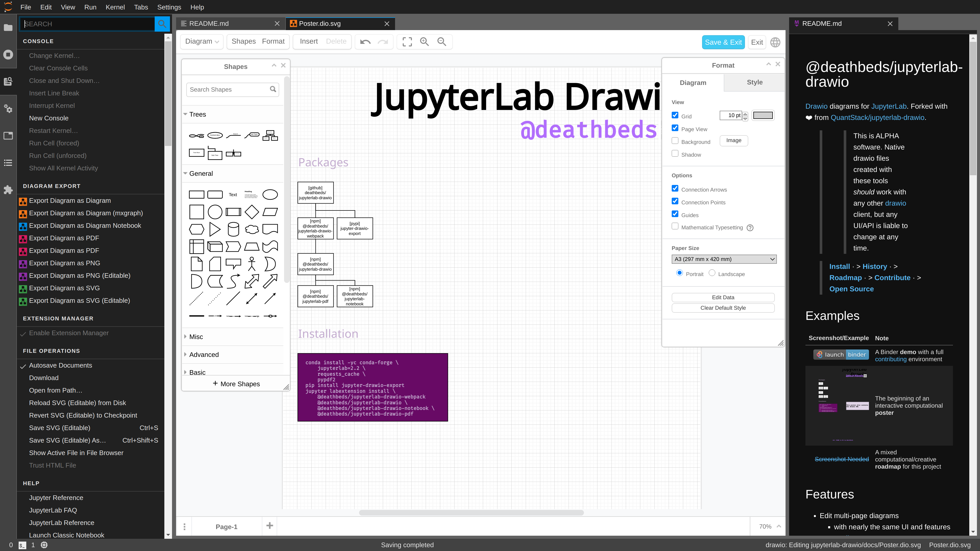This screenshot has height=551, width=980.
Task: Open the Paper Size dropdown
Action: [724, 259]
